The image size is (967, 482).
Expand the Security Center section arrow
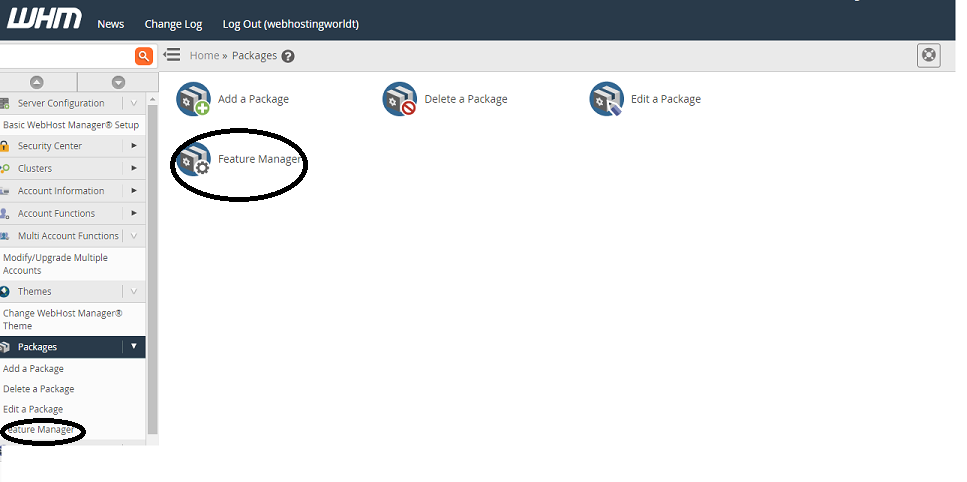click(x=134, y=146)
